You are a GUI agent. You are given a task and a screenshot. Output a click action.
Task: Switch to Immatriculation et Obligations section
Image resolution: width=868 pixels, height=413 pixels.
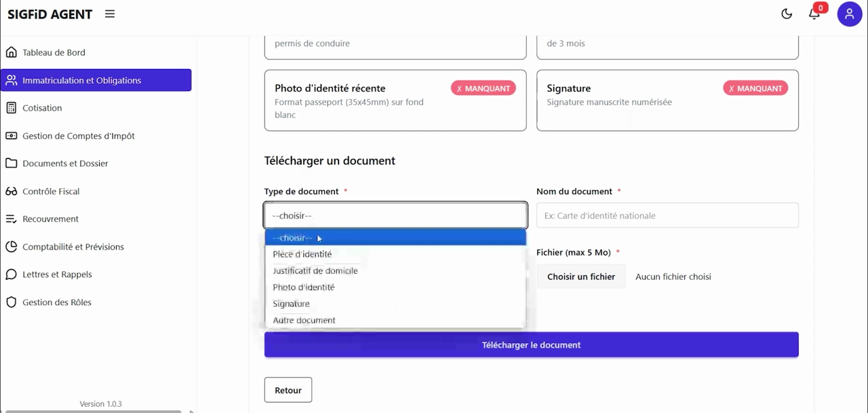(82, 80)
